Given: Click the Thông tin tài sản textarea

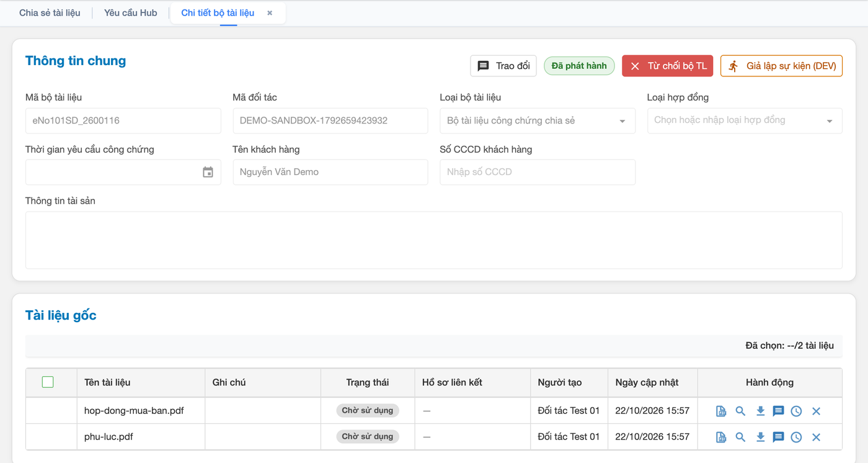Looking at the screenshot, I should (434, 240).
